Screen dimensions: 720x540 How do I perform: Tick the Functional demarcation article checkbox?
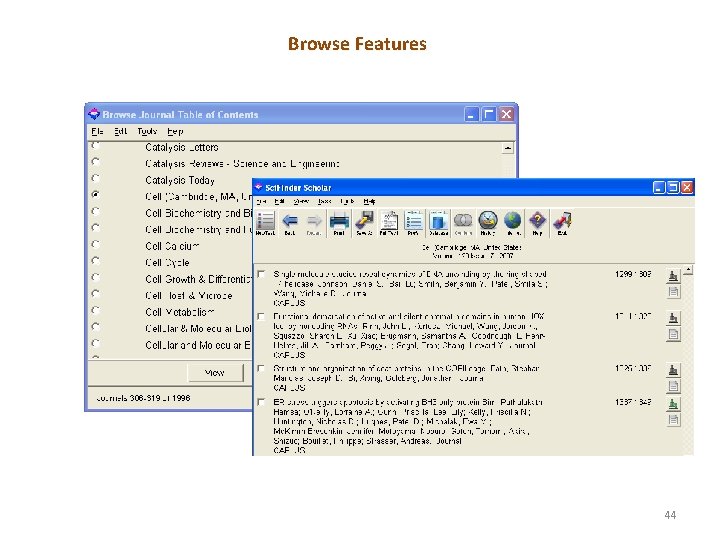261,316
